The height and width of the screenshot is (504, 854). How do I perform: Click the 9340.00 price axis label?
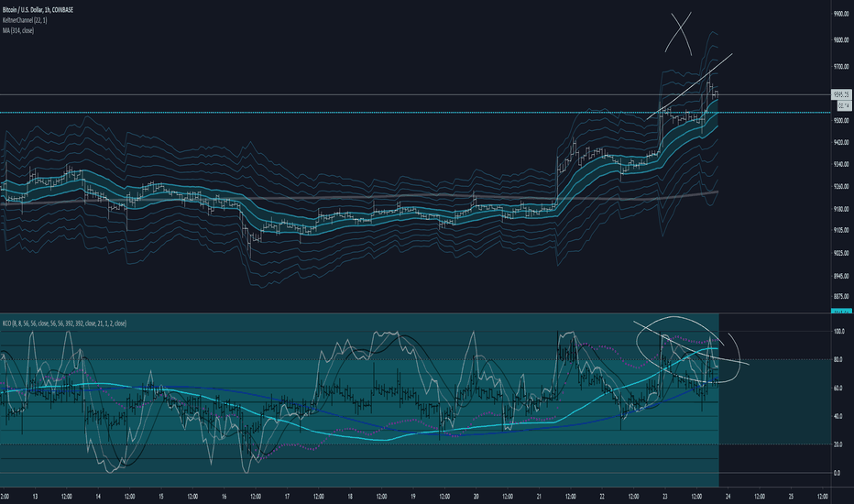pyautogui.click(x=841, y=164)
